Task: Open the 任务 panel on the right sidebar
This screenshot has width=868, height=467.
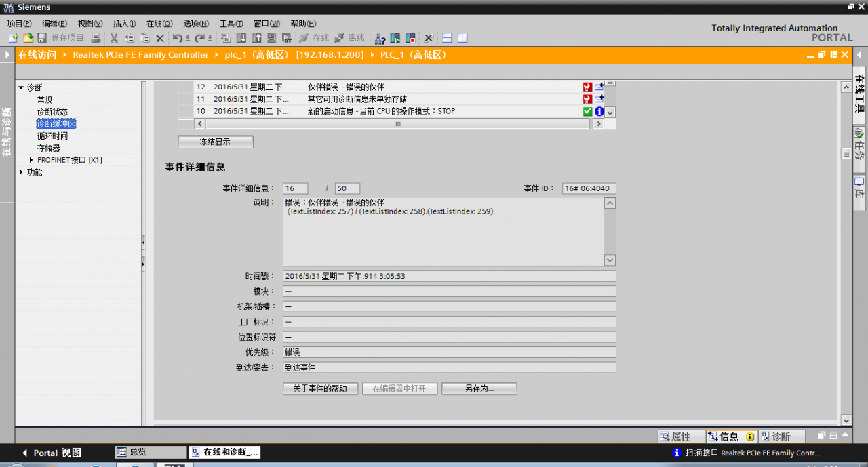Action: [861, 144]
